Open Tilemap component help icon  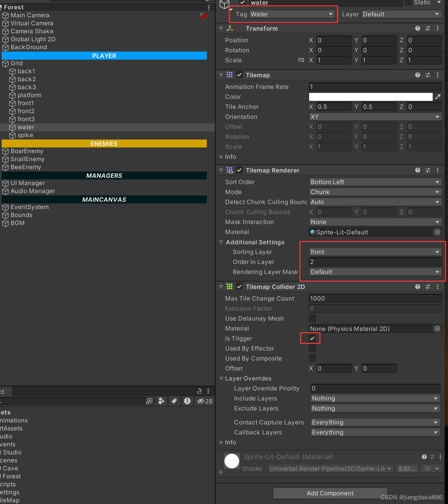coord(418,75)
